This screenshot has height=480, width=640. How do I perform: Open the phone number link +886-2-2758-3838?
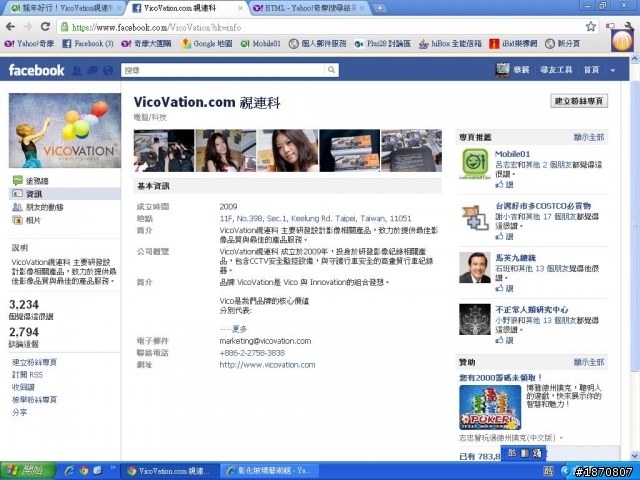point(252,353)
